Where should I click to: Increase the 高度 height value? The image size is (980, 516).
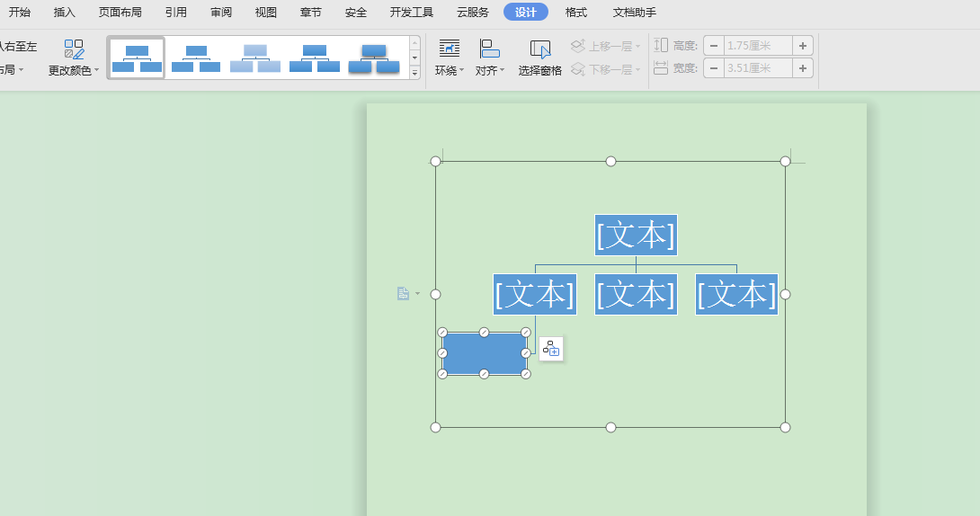[803, 46]
